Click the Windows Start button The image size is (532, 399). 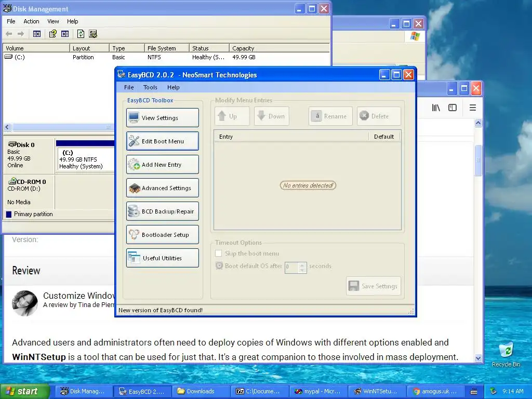coord(24,391)
